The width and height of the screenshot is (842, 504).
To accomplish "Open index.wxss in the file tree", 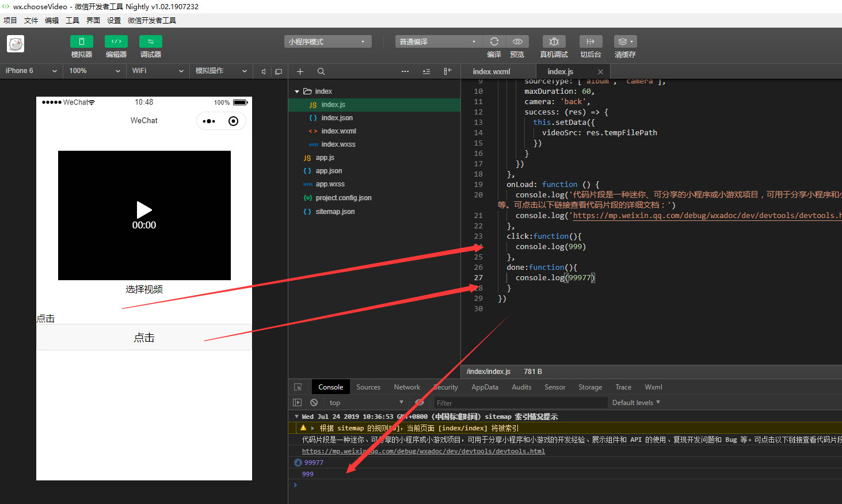I will 374,144.
